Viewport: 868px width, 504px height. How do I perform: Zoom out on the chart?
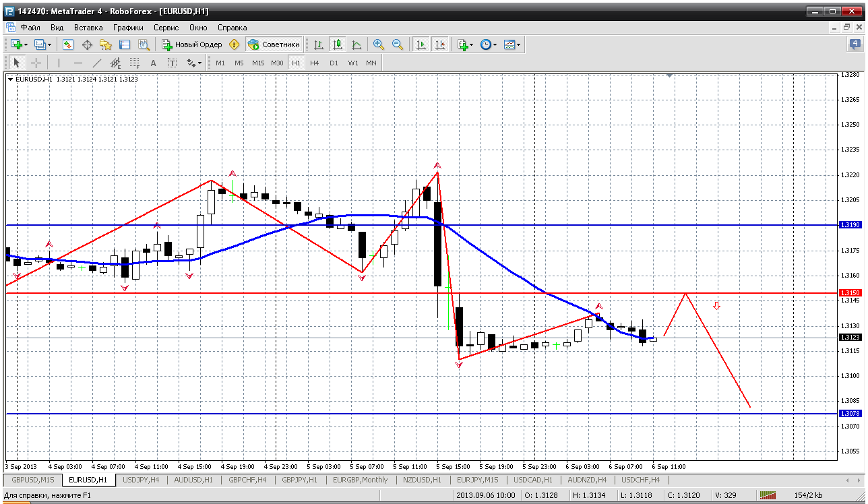(x=398, y=44)
